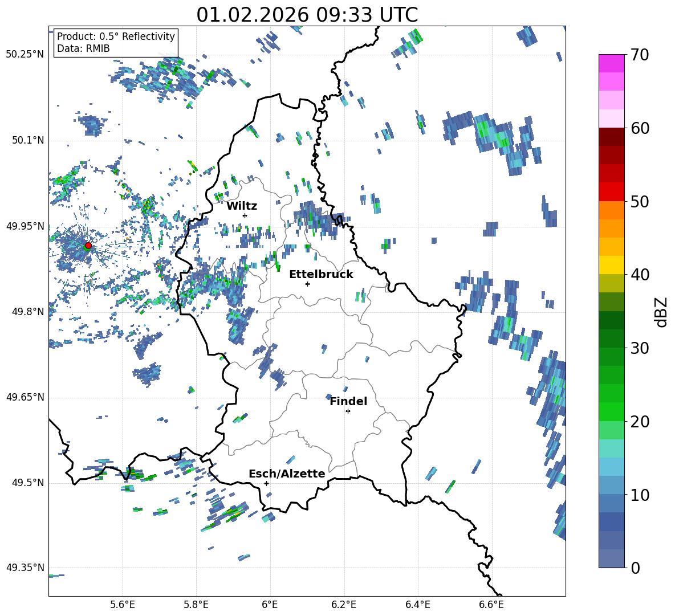
Task: Click the 49.5°N latitude label
Action: pyautogui.click(x=27, y=483)
